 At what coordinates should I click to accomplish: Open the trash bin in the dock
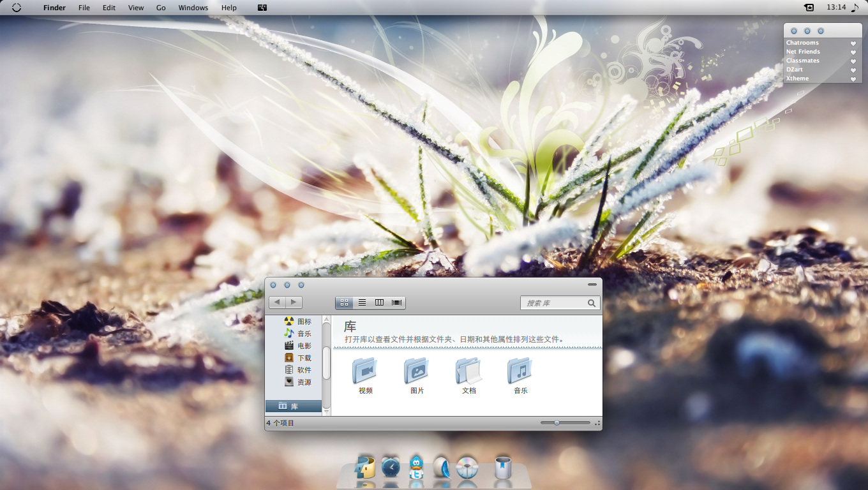(503, 468)
